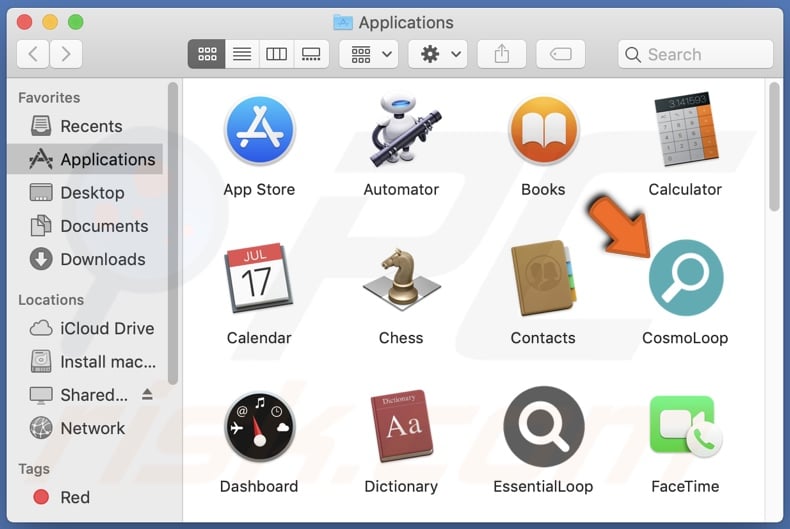The image size is (790, 529).
Task: Open Documents in the sidebar
Action: (85, 226)
